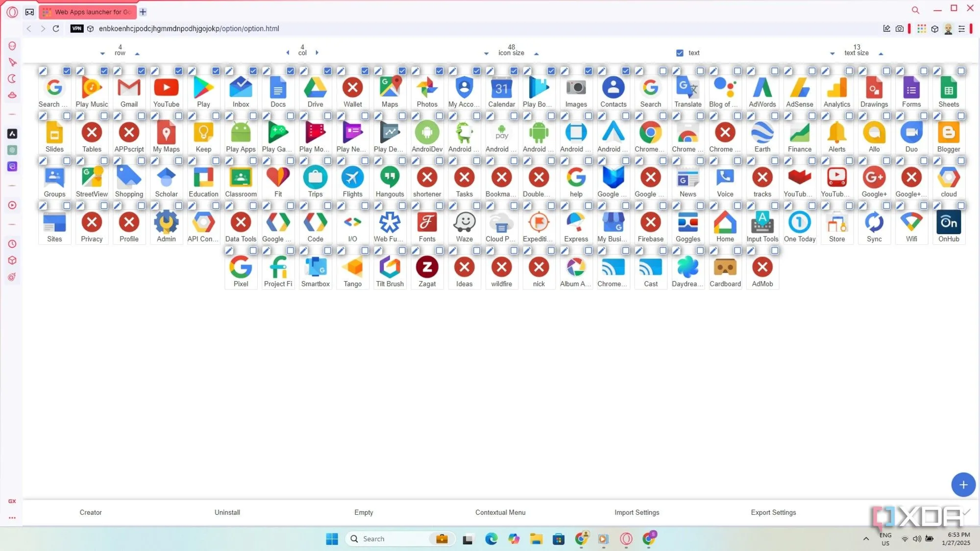
Task: Open the Contextual Menu option
Action: [500, 512]
